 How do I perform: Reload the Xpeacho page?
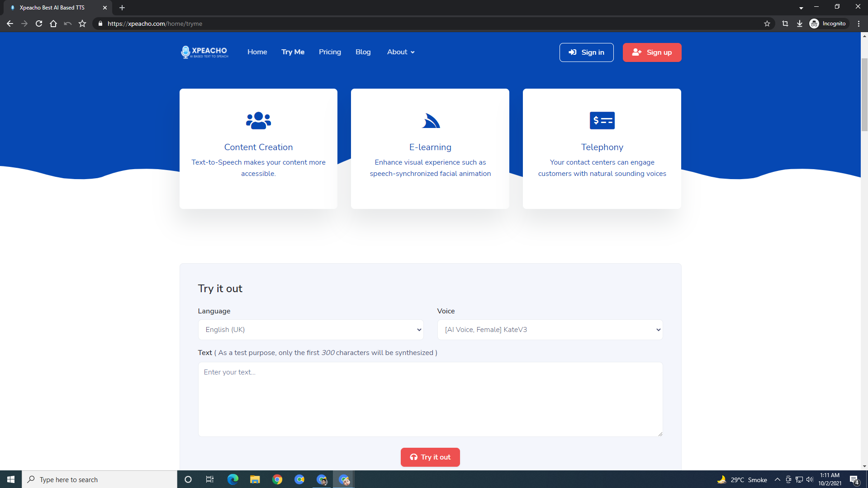39,24
